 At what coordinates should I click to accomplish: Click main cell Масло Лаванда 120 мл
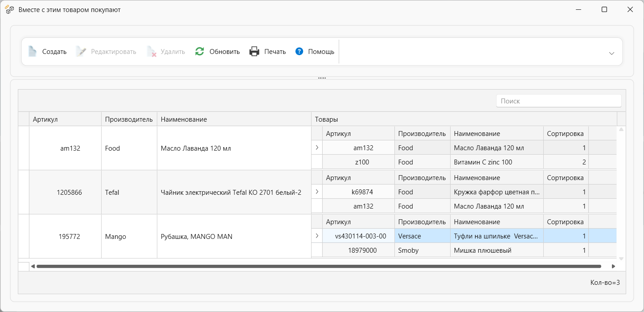[234, 148]
